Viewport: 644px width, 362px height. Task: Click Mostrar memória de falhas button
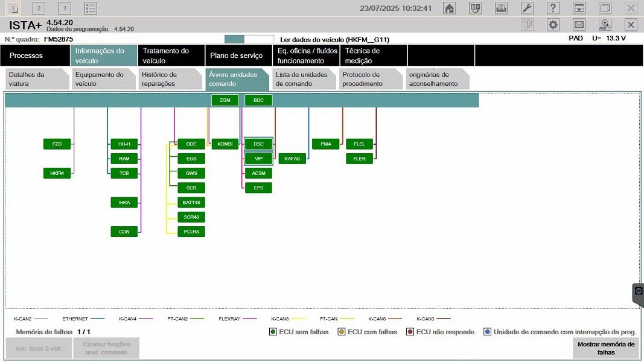point(605,348)
